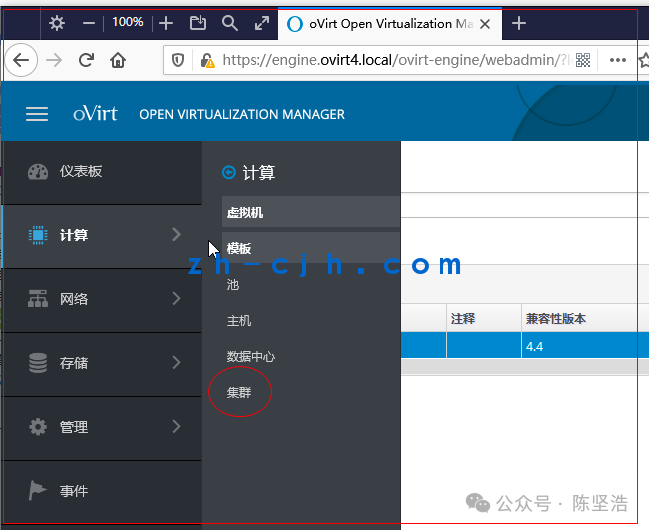Open the 管理 administration menu item
The width and height of the screenshot is (649, 530).
click(x=102, y=427)
